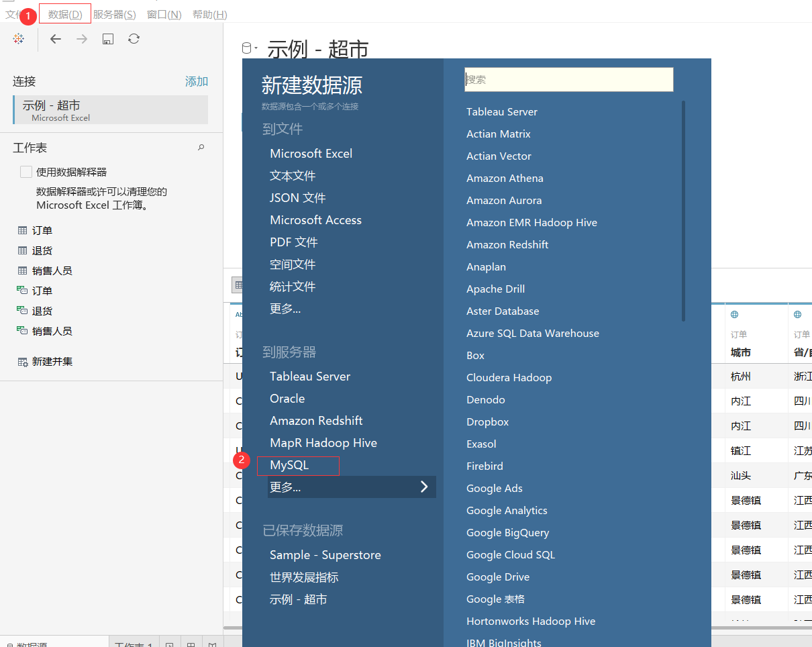
Task: Select Google BigQuery connector
Action: coord(507,532)
